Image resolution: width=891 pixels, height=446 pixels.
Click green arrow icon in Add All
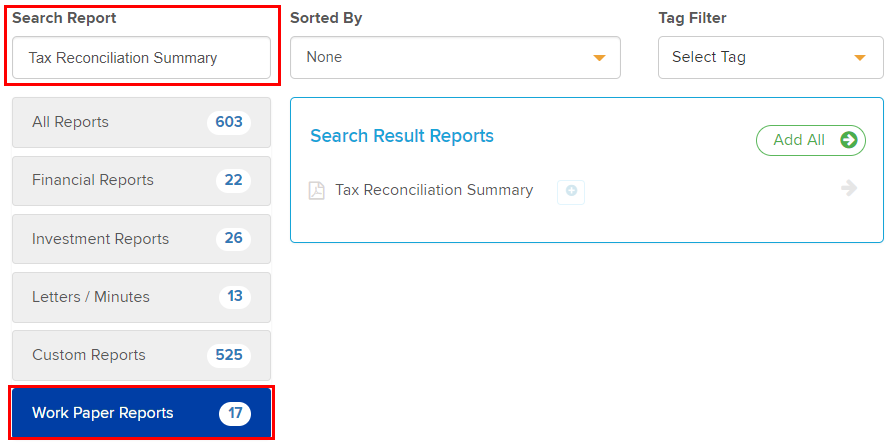tap(849, 140)
